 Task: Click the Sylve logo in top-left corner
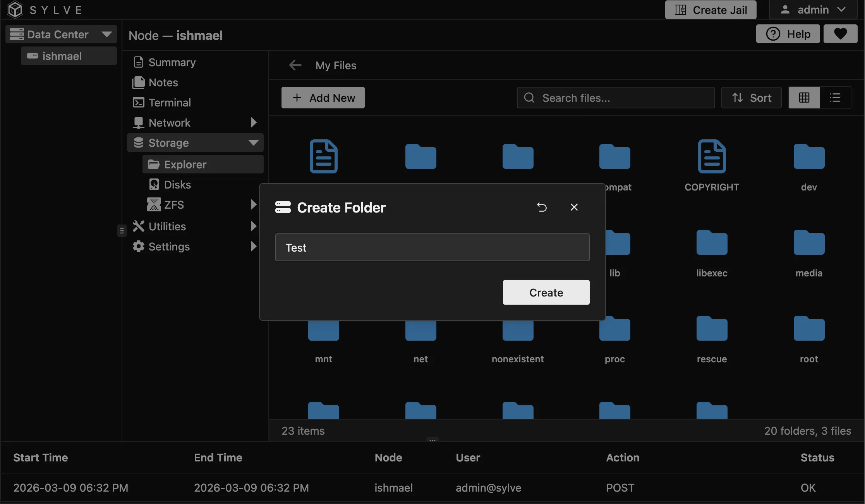15,9
